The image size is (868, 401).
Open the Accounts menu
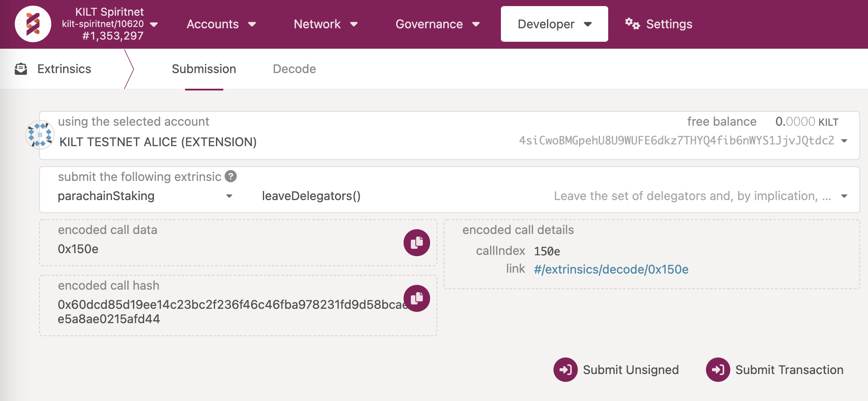(x=221, y=24)
